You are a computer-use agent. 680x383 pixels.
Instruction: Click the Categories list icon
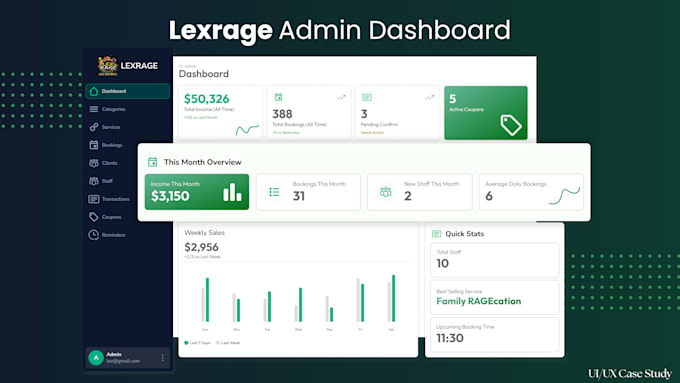(94, 109)
